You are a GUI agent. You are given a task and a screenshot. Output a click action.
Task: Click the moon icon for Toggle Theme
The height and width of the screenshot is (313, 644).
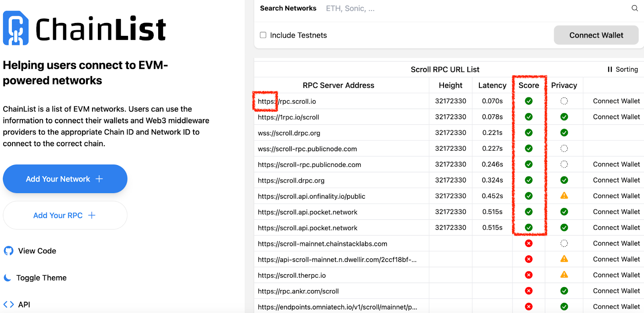[x=7, y=278]
